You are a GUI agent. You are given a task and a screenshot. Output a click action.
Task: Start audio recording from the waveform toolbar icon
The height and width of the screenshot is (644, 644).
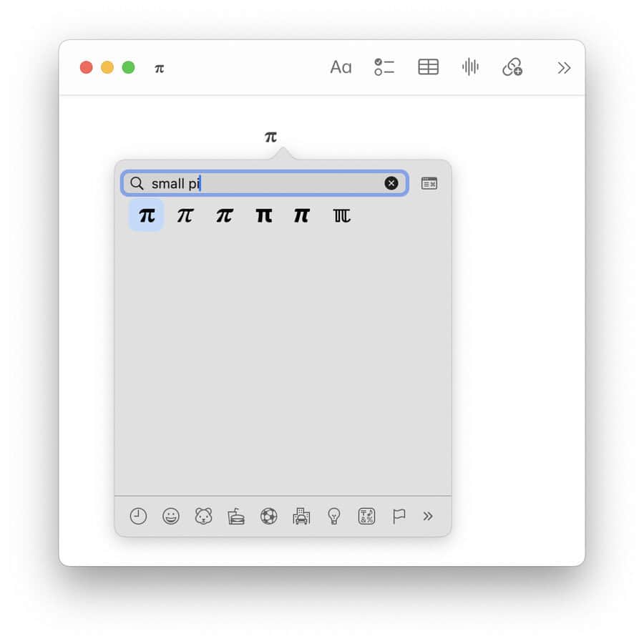click(x=470, y=67)
